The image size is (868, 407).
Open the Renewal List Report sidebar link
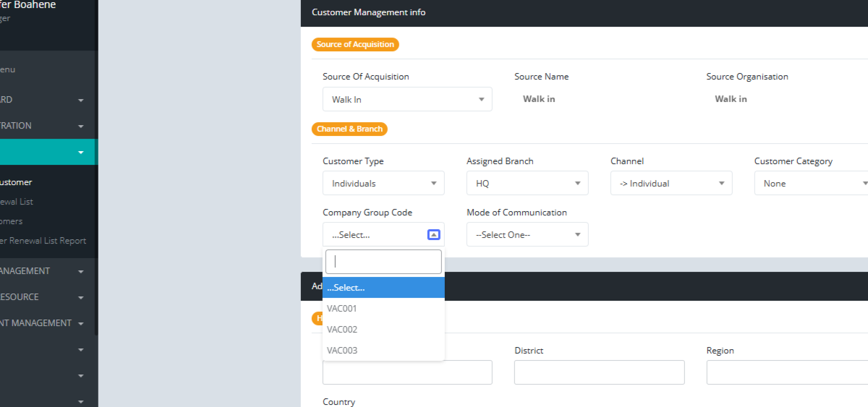[x=43, y=241]
